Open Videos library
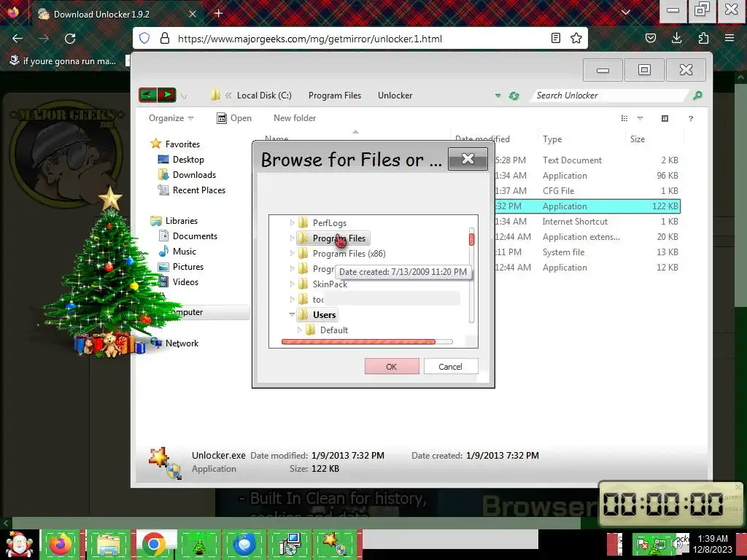747x560 pixels. 185,282
